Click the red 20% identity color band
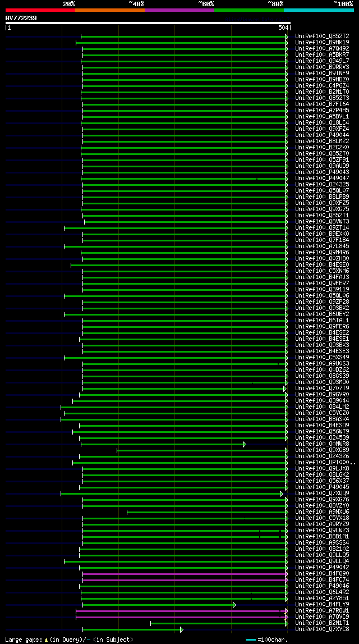359x644 pixels. [40, 10]
